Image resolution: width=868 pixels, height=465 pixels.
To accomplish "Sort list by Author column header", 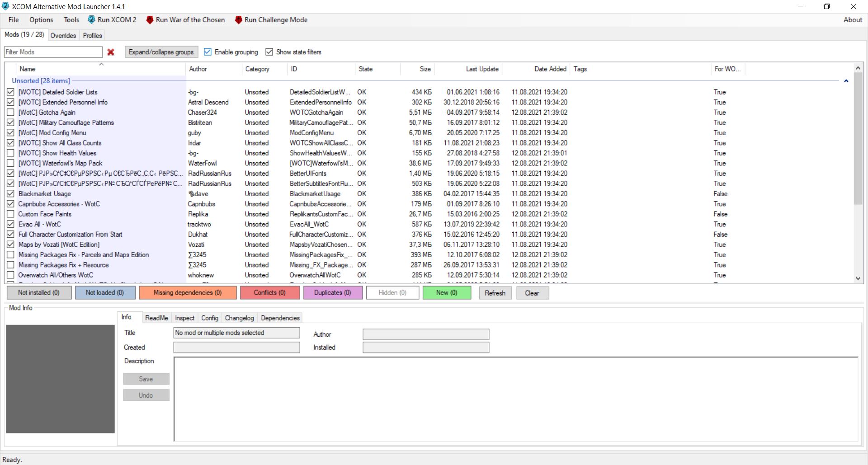I will pos(214,69).
